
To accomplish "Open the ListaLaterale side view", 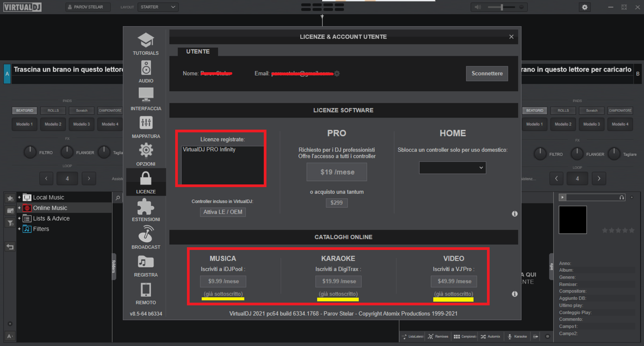I will coord(411,336).
